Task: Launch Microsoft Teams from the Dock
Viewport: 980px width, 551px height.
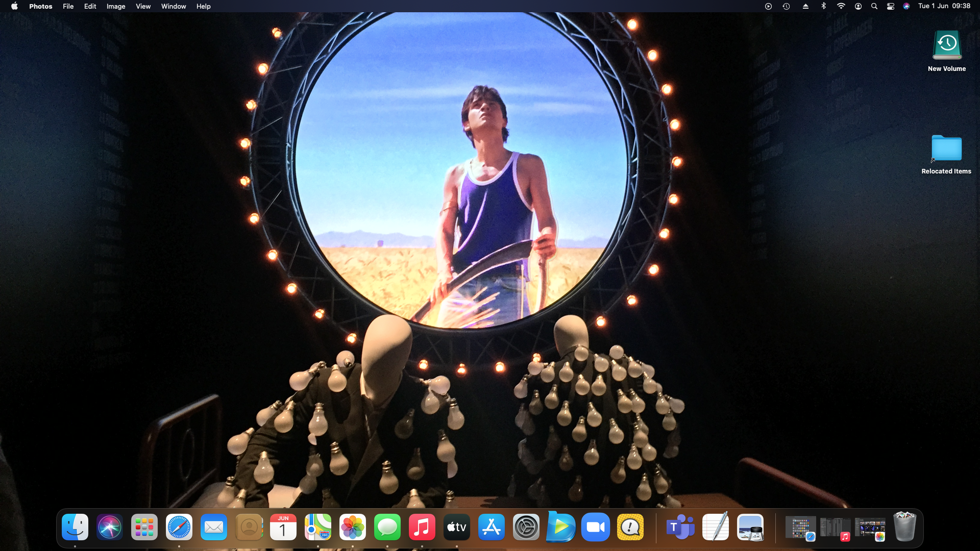Action: coord(680,527)
